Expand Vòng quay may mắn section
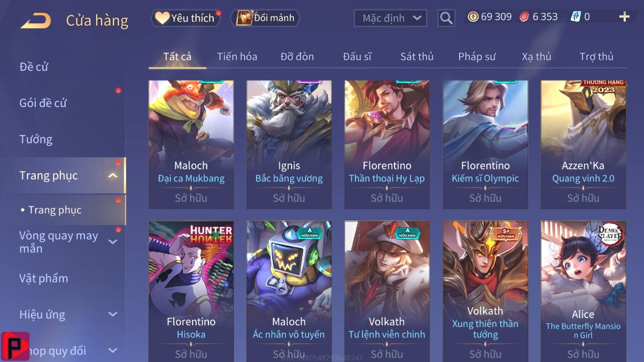 (x=112, y=242)
